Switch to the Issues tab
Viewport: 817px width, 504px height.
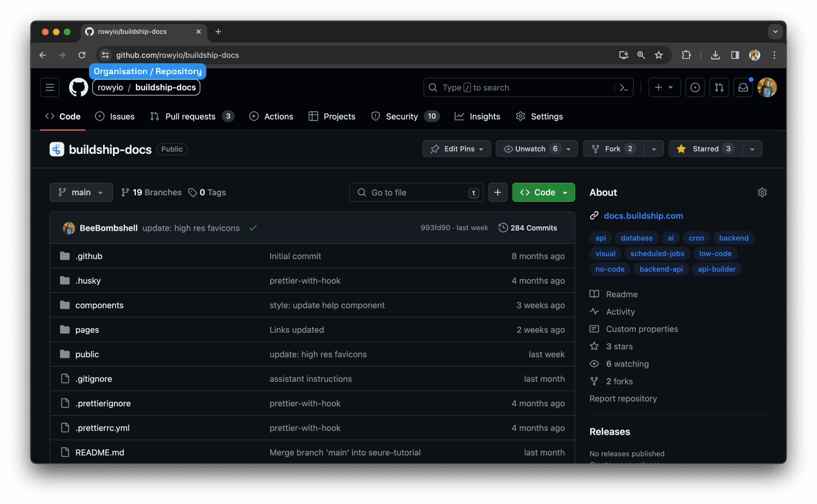click(x=115, y=116)
